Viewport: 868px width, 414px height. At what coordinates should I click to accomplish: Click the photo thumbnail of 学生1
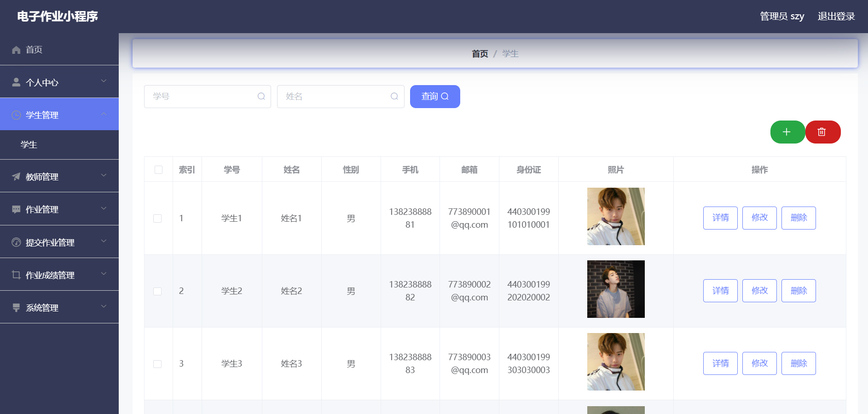coord(616,216)
